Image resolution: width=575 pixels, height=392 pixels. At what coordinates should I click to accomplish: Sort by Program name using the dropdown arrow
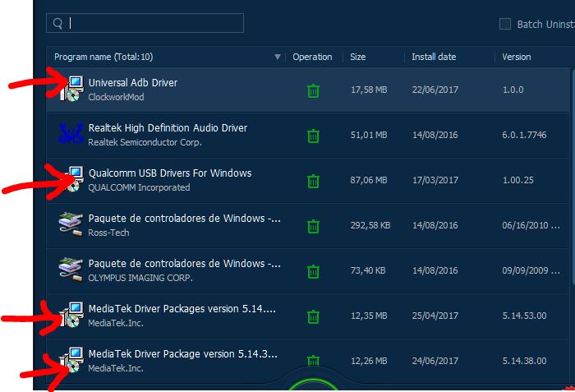click(x=278, y=57)
